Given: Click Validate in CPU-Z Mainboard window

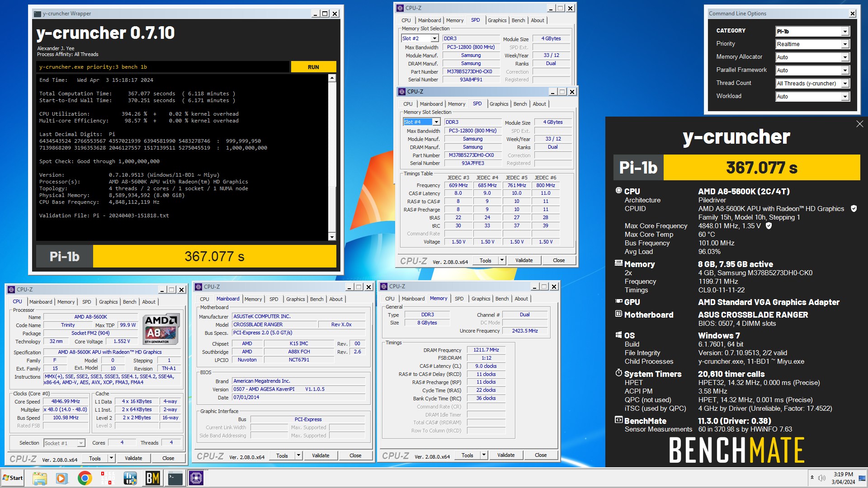Looking at the screenshot, I should click(x=321, y=455).
